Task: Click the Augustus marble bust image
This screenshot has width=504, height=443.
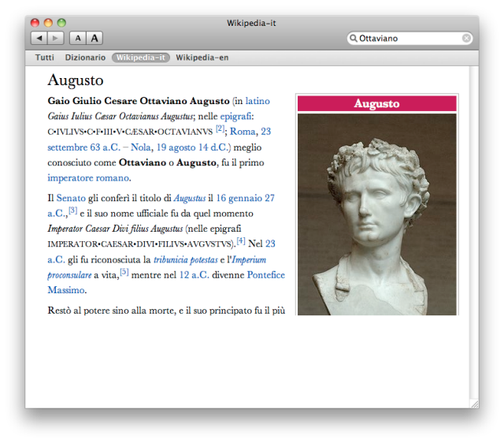Action: (376, 214)
